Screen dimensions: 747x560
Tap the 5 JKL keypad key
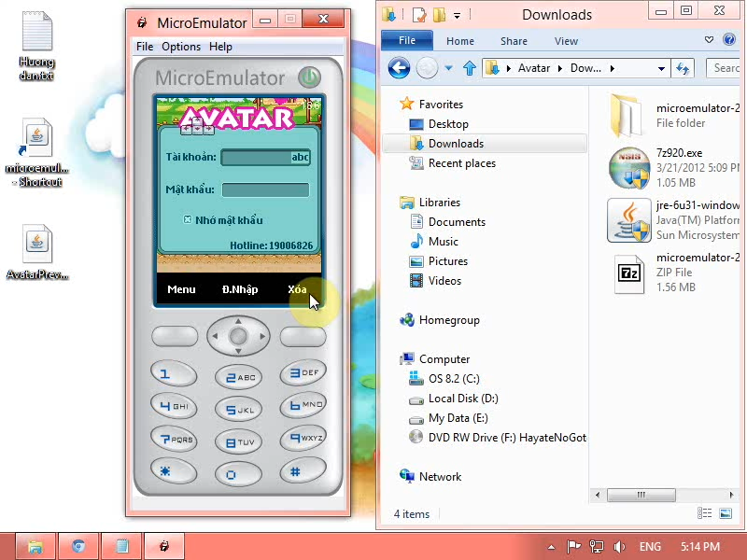238,410
